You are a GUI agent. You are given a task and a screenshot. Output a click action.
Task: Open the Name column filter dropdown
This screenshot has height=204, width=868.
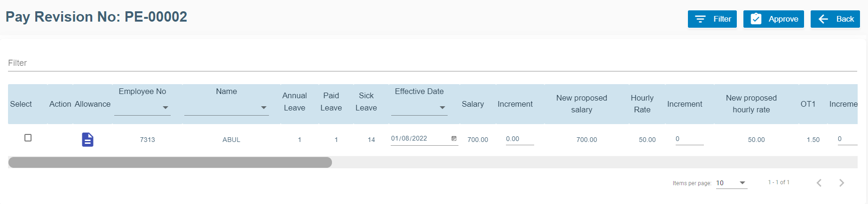(x=263, y=108)
